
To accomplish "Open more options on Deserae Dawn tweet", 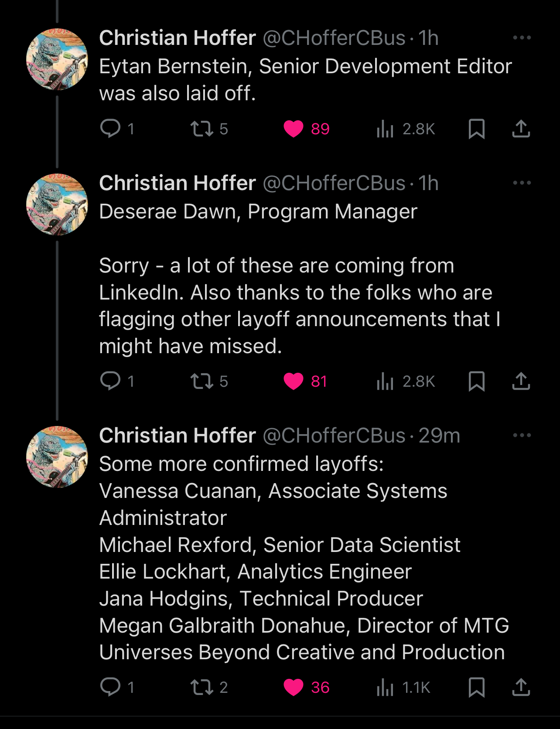I will coord(522,183).
